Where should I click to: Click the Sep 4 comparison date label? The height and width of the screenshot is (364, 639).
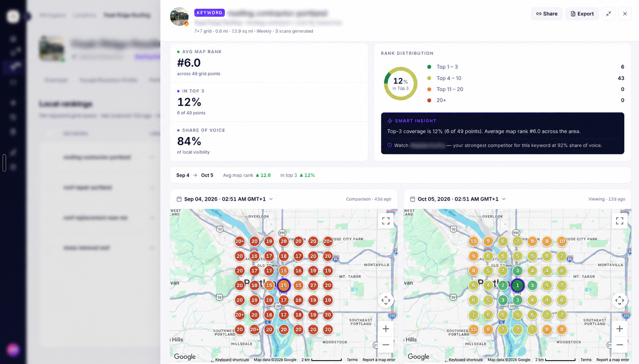coord(183,175)
